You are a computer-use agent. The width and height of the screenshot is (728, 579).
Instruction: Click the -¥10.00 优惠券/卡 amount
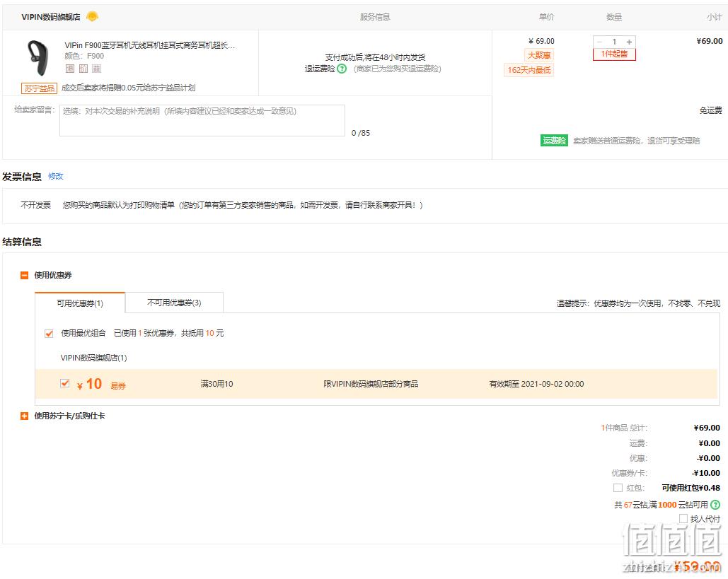pos(706,473)
